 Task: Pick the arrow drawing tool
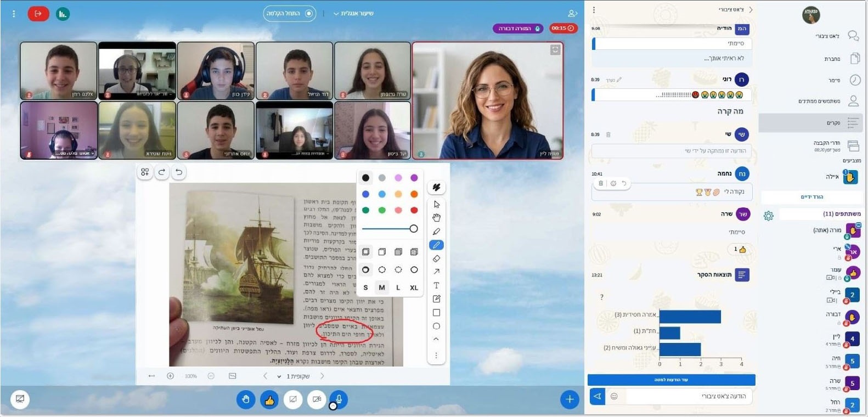coord(436,272)
